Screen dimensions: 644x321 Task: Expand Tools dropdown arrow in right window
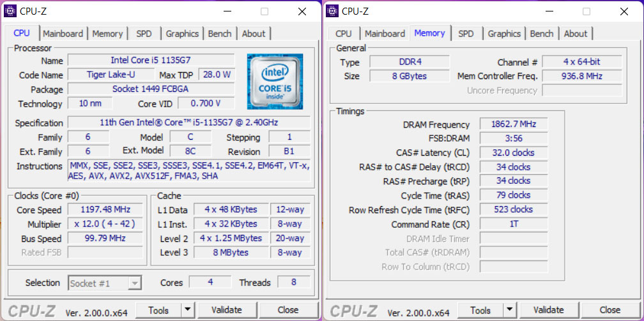[509, 310]
